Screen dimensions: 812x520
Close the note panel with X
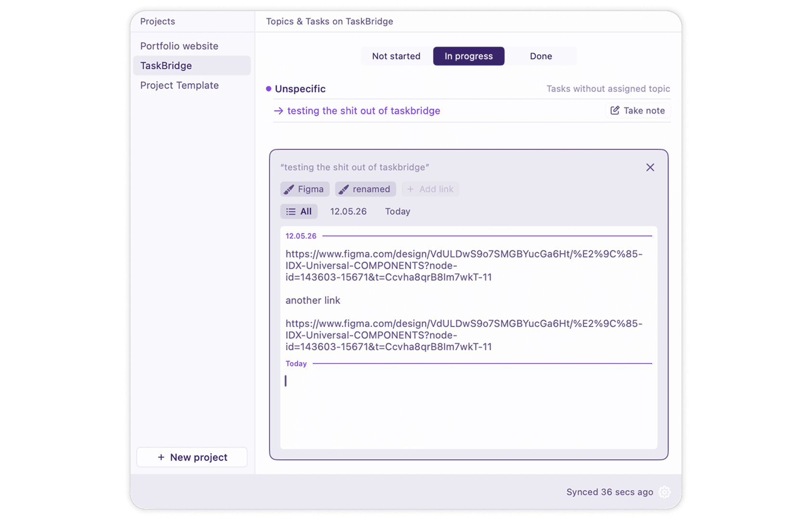650,168
